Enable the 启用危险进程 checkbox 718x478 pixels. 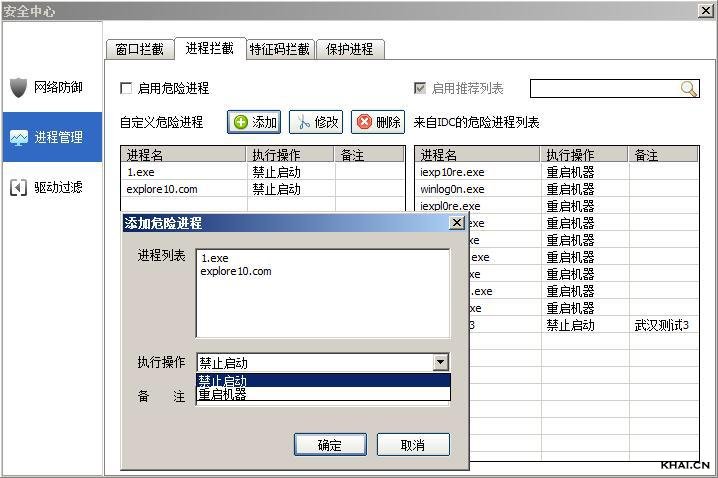click(126, 88)
